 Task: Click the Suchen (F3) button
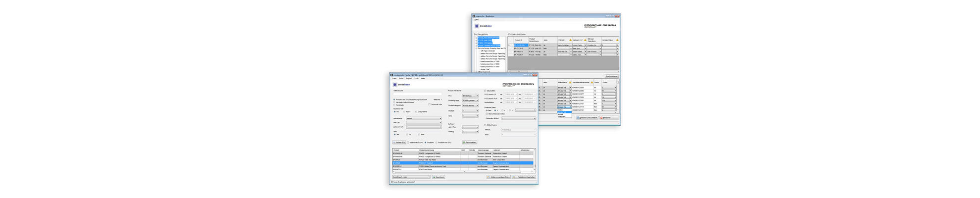(399, 143)
